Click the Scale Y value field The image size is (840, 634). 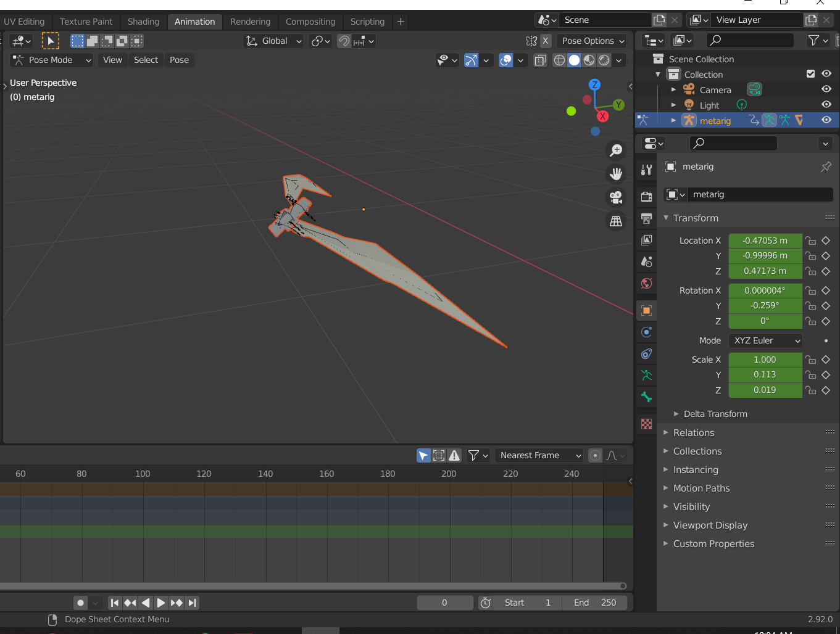765,374
